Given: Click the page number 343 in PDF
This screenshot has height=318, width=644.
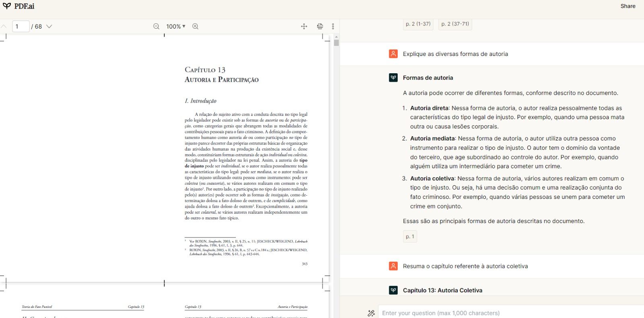Looking at the screenshot, I should coord(304,264).
